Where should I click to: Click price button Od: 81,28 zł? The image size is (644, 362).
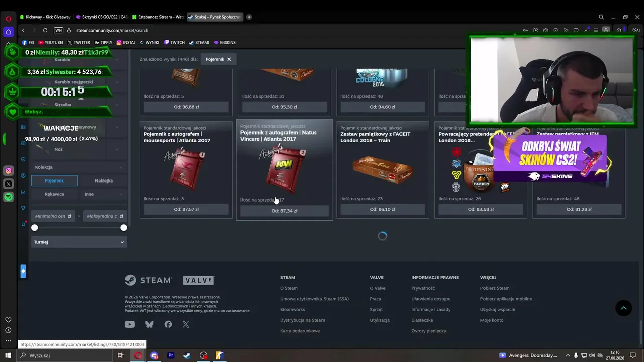(579, 209)
